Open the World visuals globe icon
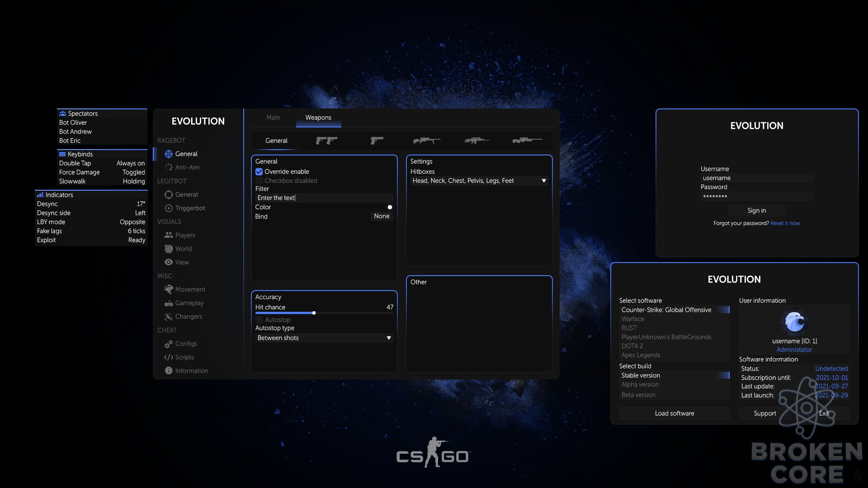 [x=169, y=249]
